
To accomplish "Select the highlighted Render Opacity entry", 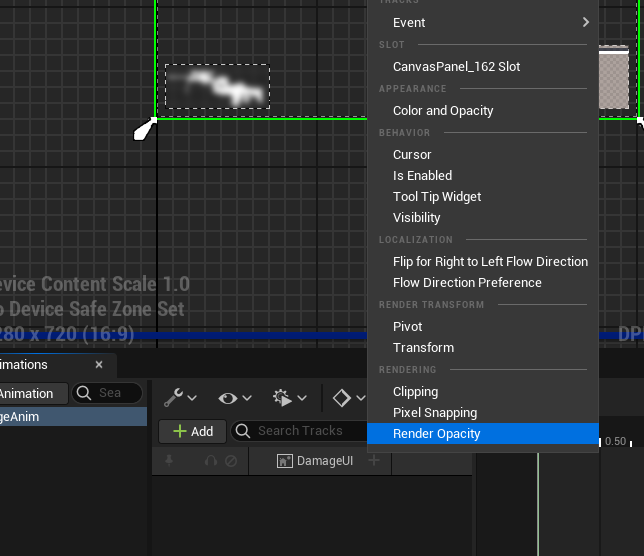I will pyautogui.click(x=483, y=434).
